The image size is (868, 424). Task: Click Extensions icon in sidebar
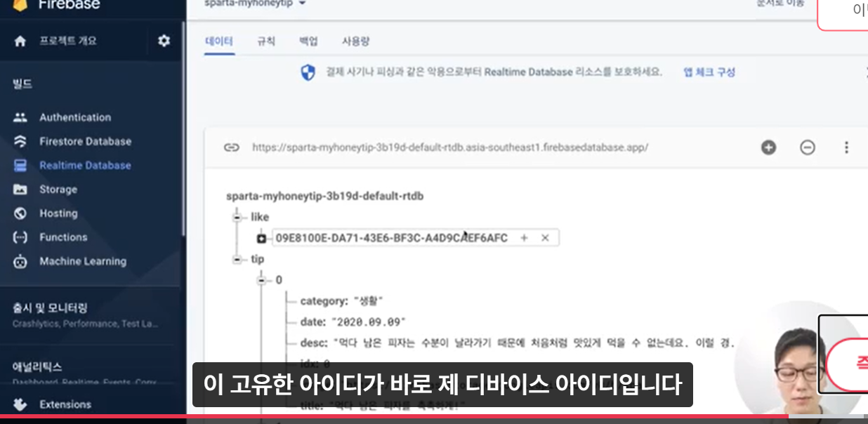pos(20,404)
